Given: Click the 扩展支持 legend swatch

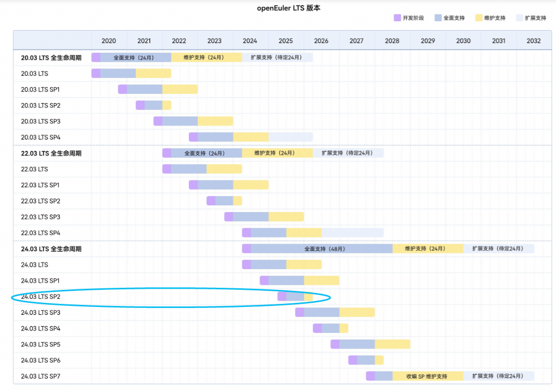Looking at the screenshot, I should click(x=519, y=18).
